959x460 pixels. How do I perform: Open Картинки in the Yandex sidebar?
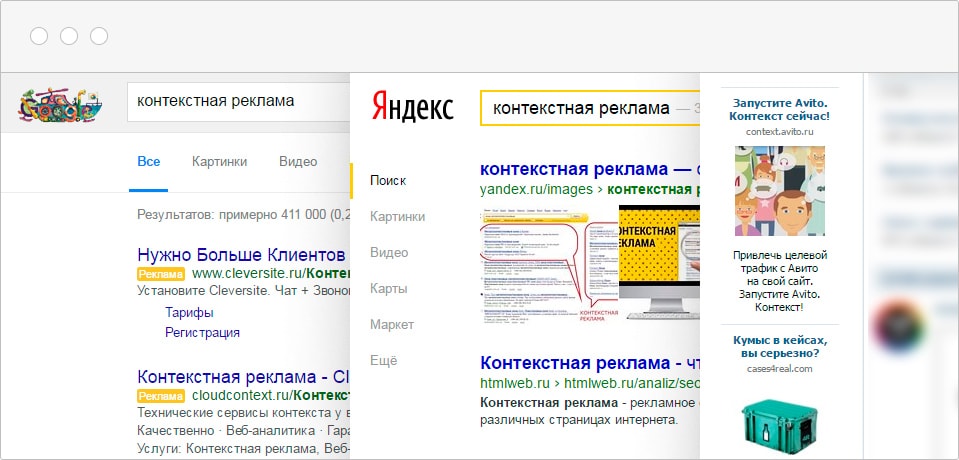tap(398, 217)
